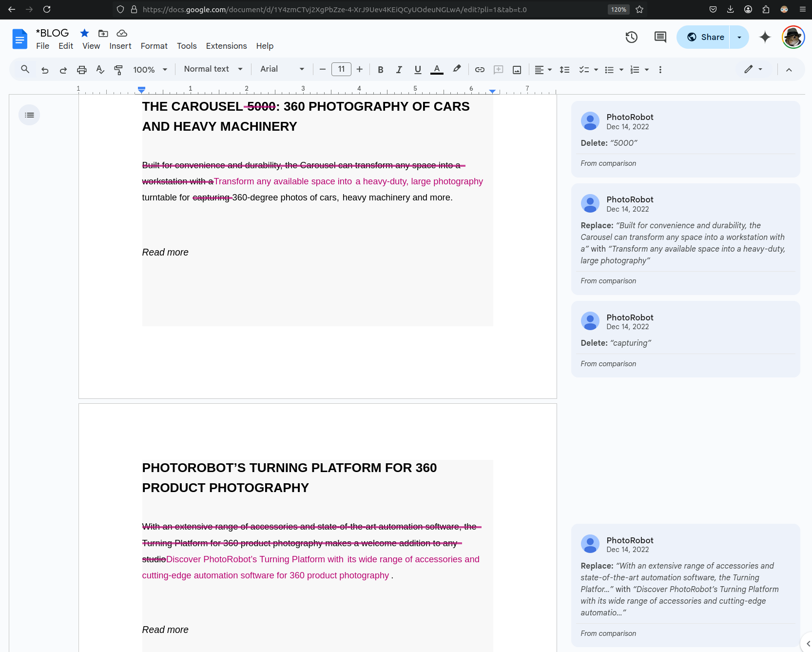Image resolution: width=812 pixels, height=652 pixels.
Task: Show all comments panel
Action: 660,37
